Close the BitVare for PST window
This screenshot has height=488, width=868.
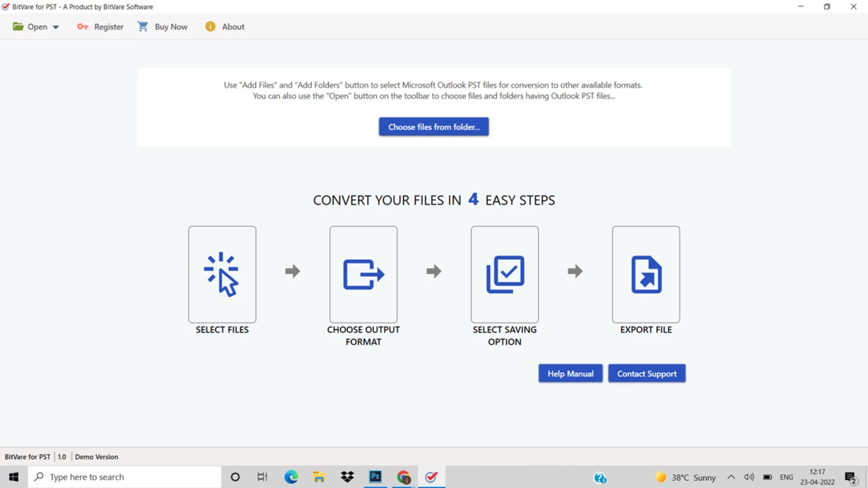pyautogui.click(x=853, y=7)
